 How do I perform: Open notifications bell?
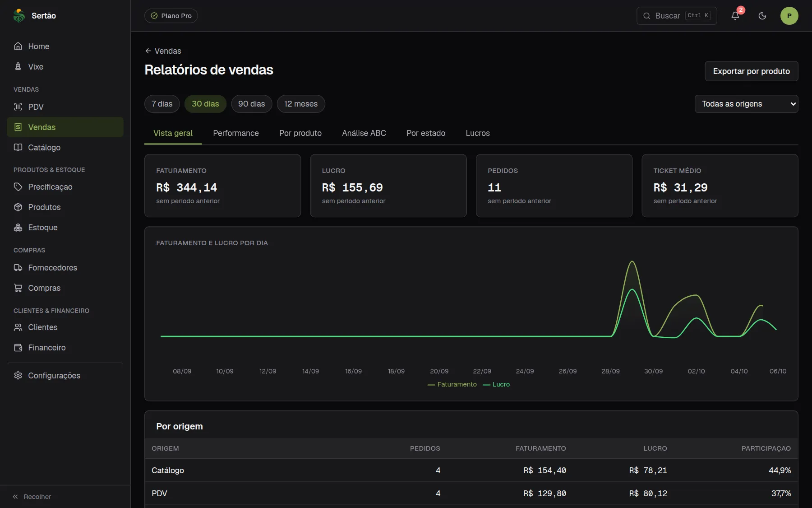[735, 16]
